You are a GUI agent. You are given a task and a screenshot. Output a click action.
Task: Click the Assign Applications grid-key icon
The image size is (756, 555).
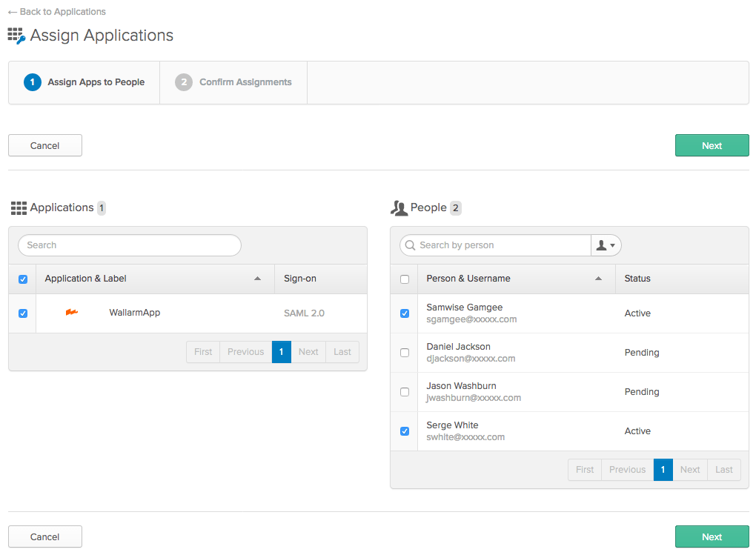pyautogui.click(x=16, y=36)
